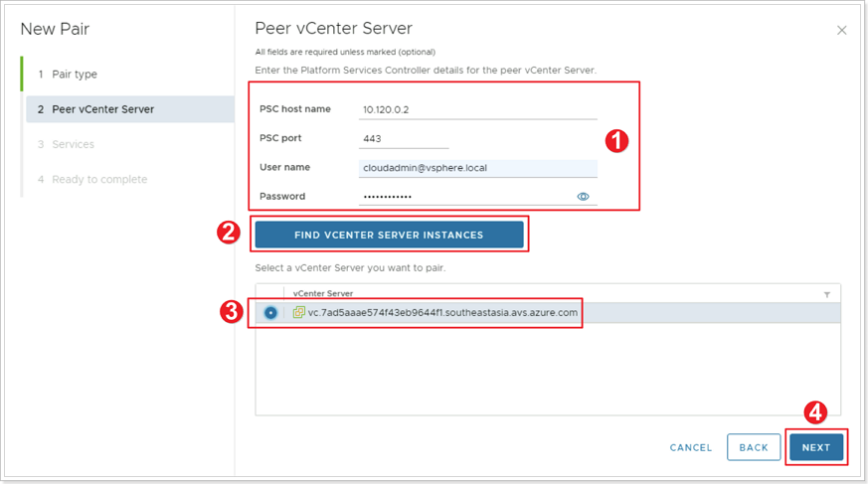Click the Peer vCenter Server heading

[x=333, y=28]
